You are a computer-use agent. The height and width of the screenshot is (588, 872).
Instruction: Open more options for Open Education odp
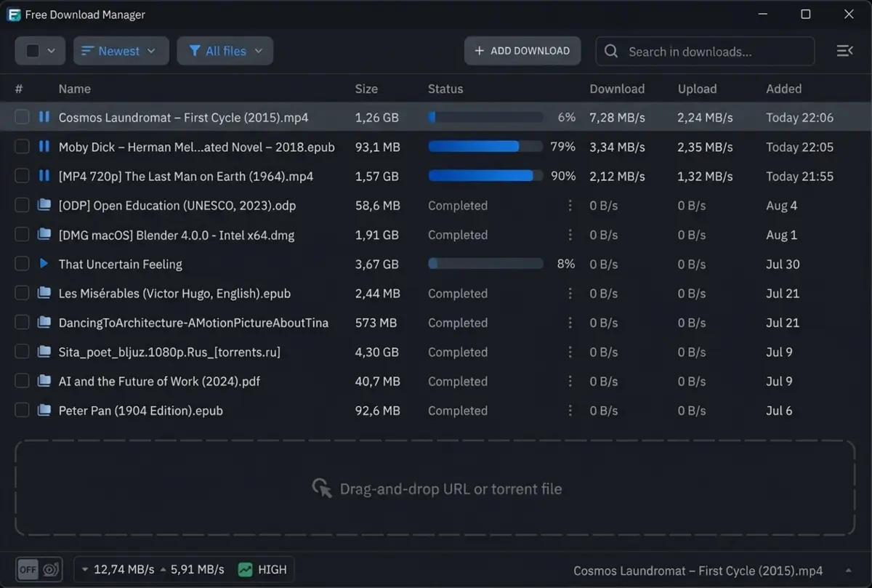(x=570, y=206)
